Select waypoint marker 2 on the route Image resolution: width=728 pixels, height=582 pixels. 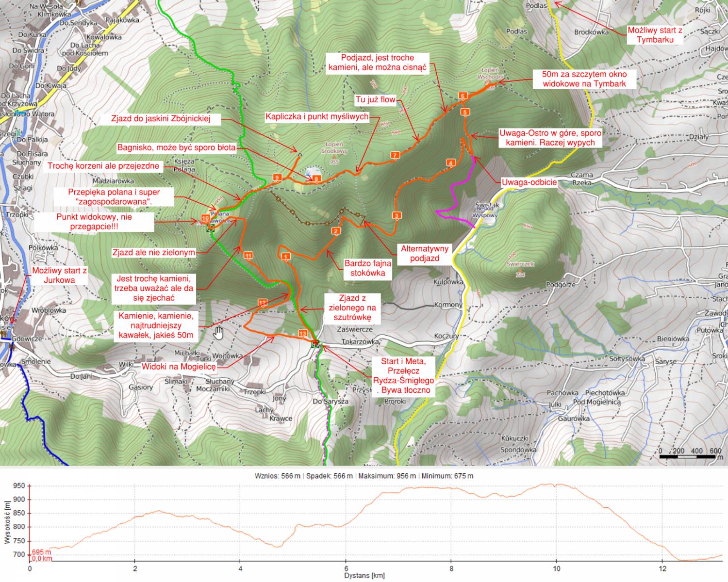(x=335, y=231)
